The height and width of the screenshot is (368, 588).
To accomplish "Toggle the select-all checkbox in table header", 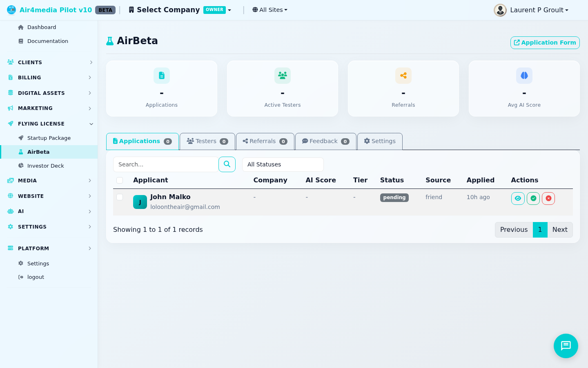I will coord(120,180).
